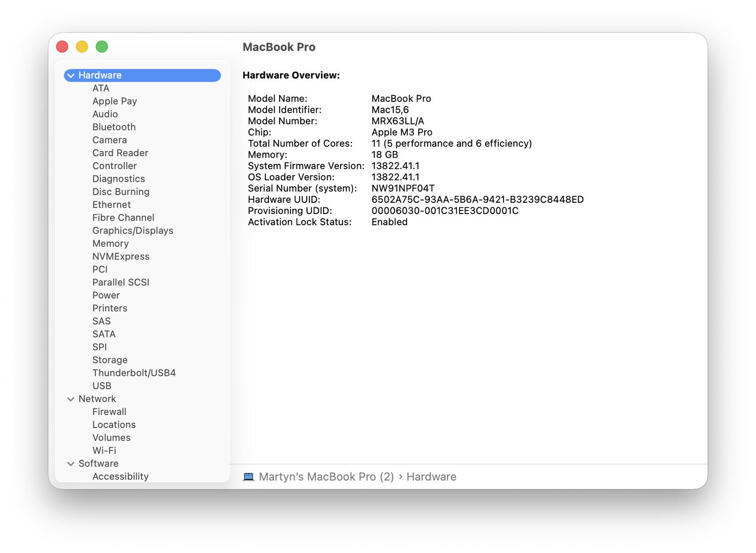Click the serial number value NW91NPF04T
Viewport: 756px width, 553px height.
coord(403,188)
